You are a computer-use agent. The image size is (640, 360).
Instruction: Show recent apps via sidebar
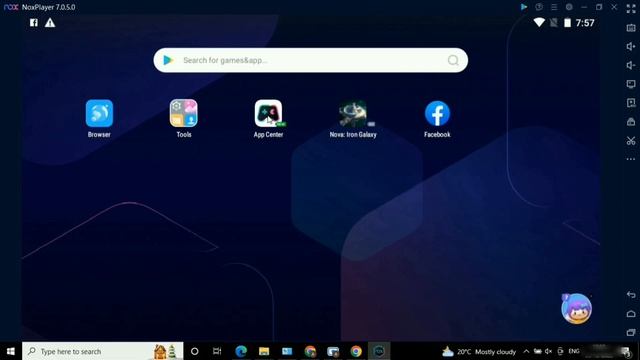coord(631,332)
